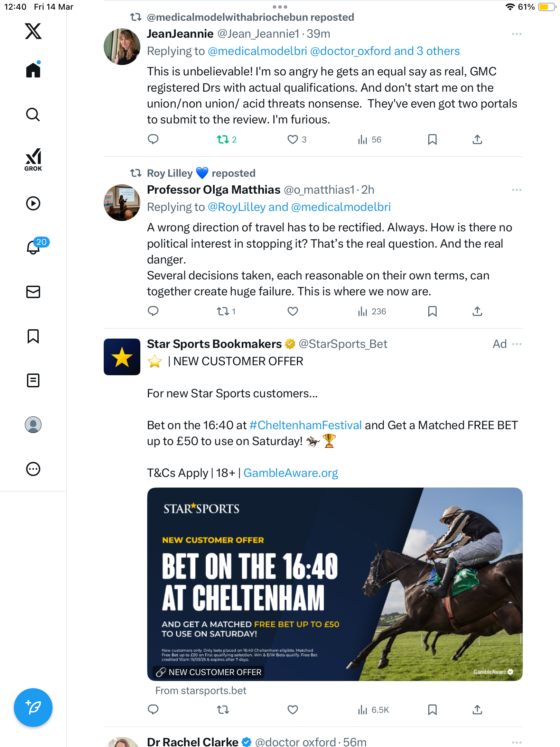This screenshot has width=560, height=747.
Task: Open JeanJeannie's profile picture
Action: [122, 47]
